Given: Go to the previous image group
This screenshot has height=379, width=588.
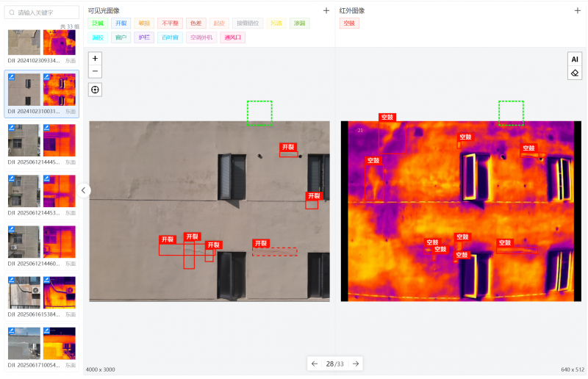Looking at the screenshot, I should coord(315,364).
